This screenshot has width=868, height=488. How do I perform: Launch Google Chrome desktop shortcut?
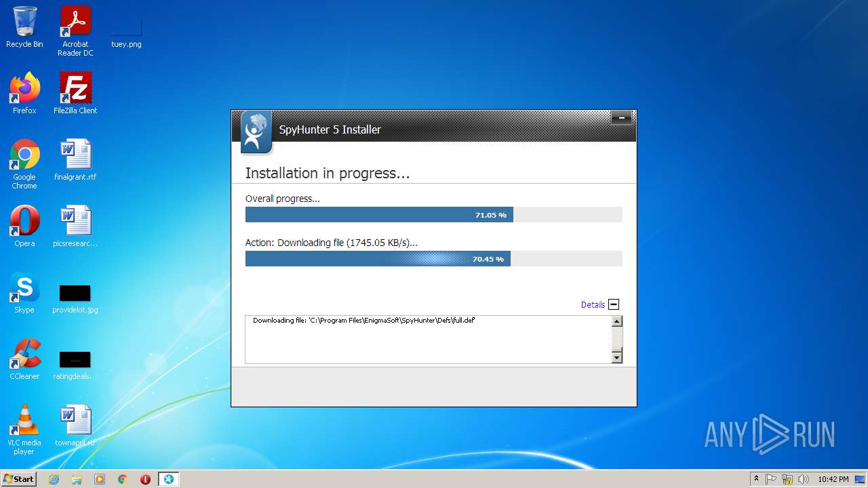(x=24, y=164)
